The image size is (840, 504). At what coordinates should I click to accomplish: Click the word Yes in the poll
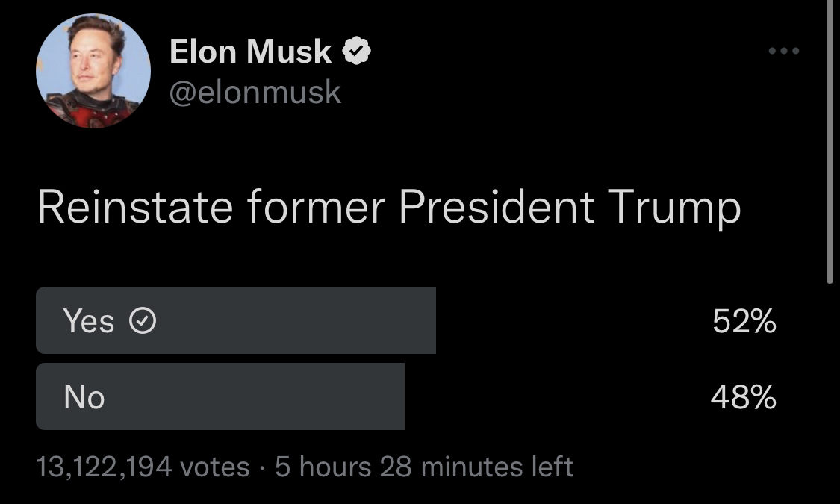click(x=89, y=321)
